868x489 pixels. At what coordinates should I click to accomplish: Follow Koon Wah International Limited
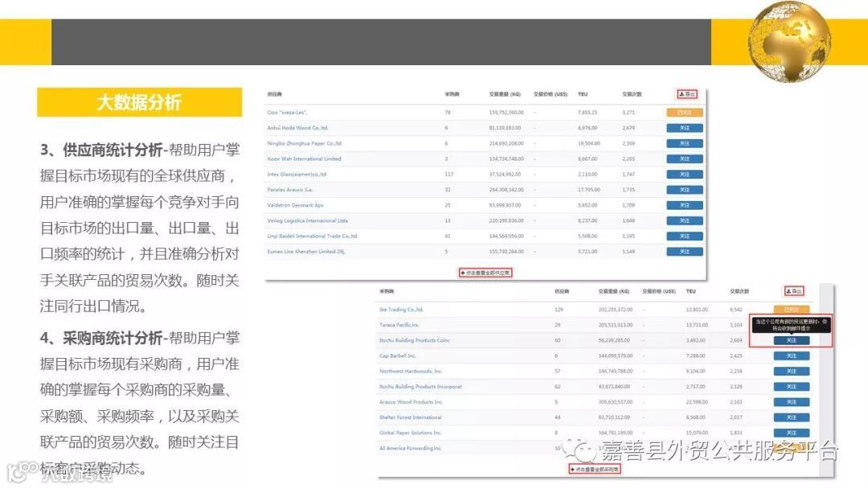685,159
